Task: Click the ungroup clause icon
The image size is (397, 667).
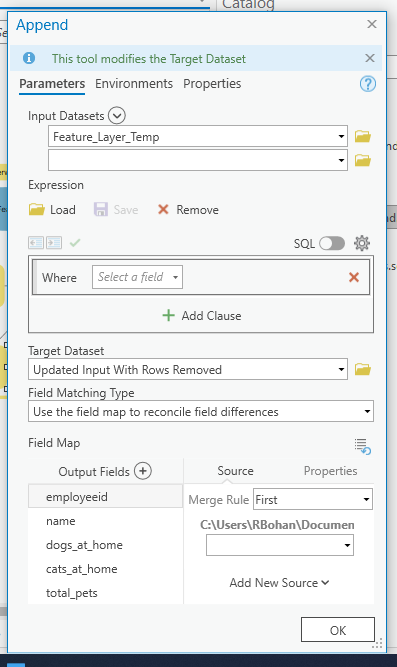Action: click(36, 243)
